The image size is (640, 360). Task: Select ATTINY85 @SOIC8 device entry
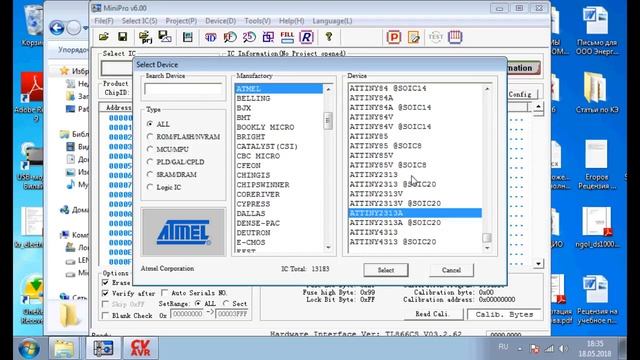[x=385, y=146]
